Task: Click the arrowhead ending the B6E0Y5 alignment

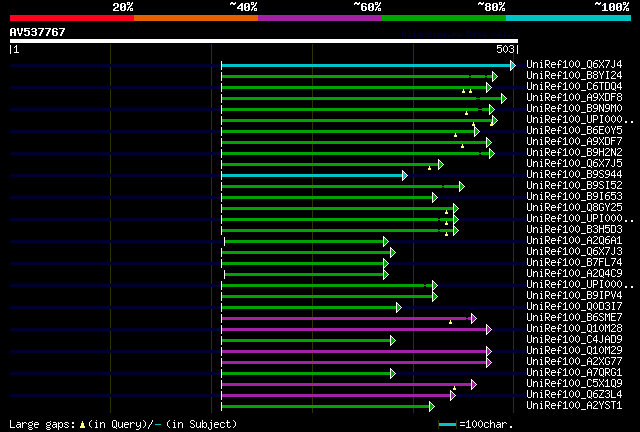Action: click(x=477, y=131)
